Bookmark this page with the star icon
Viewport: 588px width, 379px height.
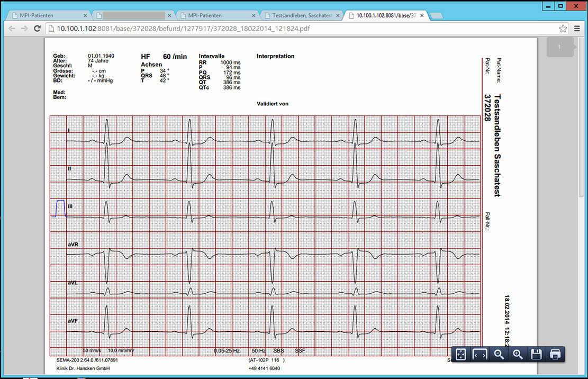[x=563, y=28]
